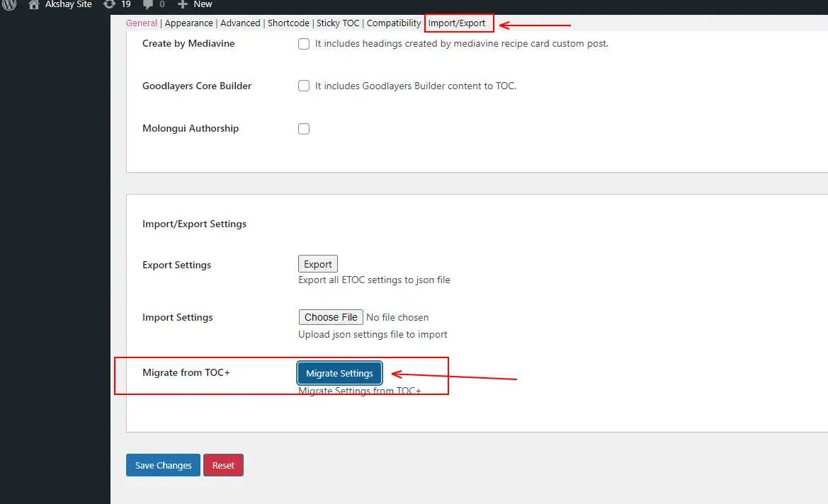Click the 'Import/Export Settings' heading
The height and width of the screenshot is (504, 828).
(194, 224)
